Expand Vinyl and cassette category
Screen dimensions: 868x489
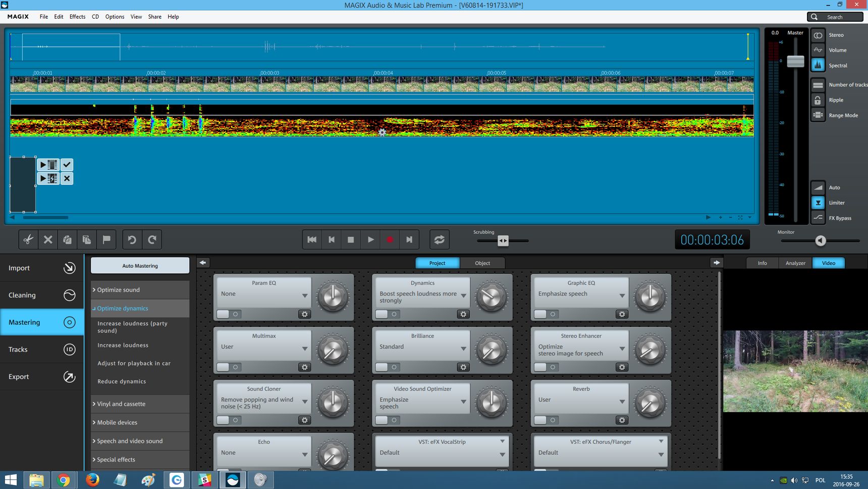click(140, 404)
